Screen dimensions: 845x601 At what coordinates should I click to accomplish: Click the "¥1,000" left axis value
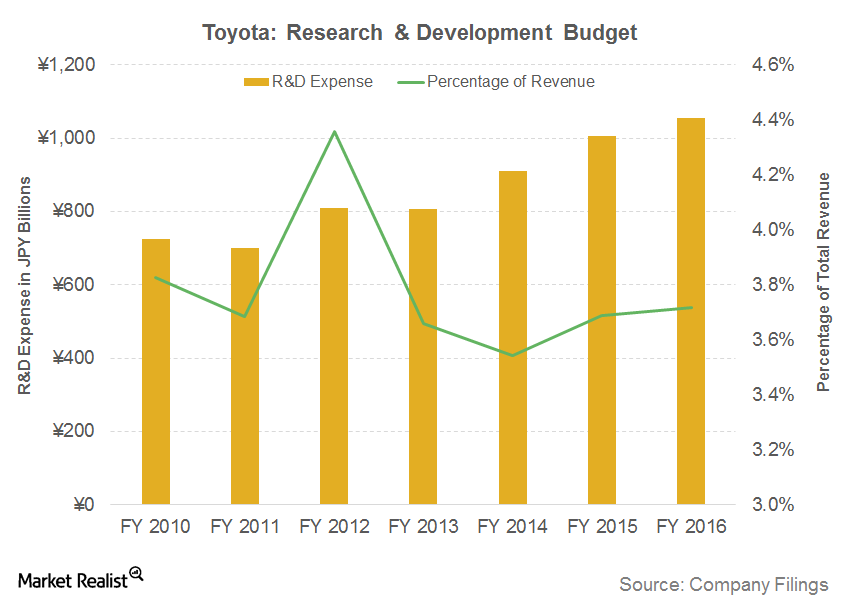tap(66, 138)
